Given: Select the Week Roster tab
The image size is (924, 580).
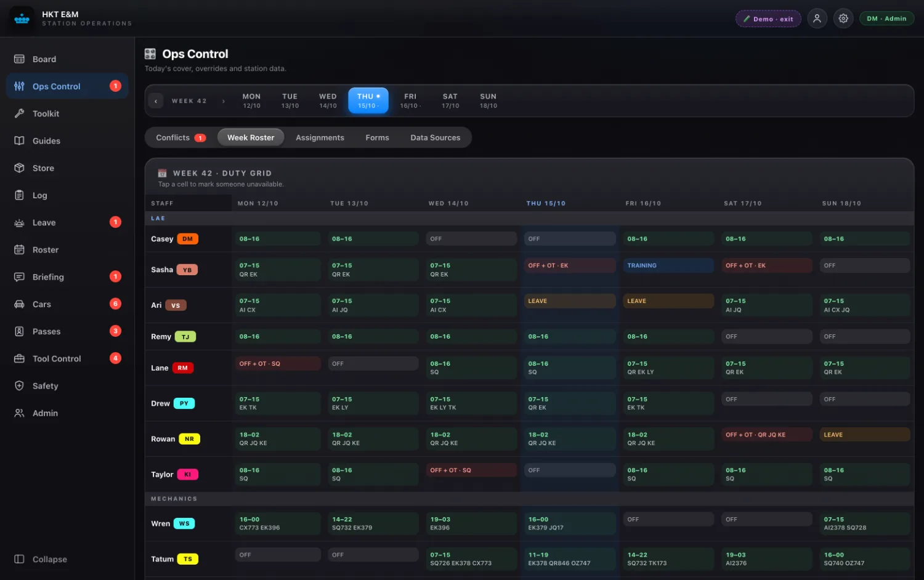Looking at the screenshot, I should [x=251, y=137].
